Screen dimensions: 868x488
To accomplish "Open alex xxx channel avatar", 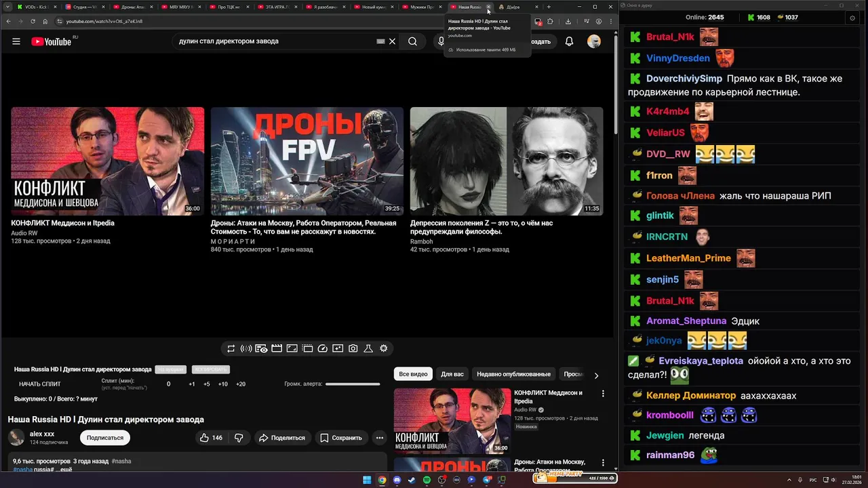I will click(x=16, y=437).
